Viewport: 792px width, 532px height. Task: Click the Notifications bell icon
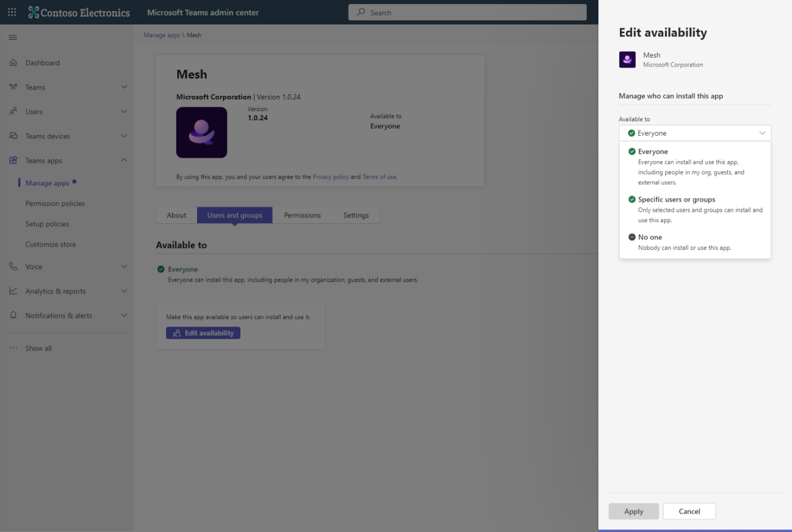coord(13,316)
